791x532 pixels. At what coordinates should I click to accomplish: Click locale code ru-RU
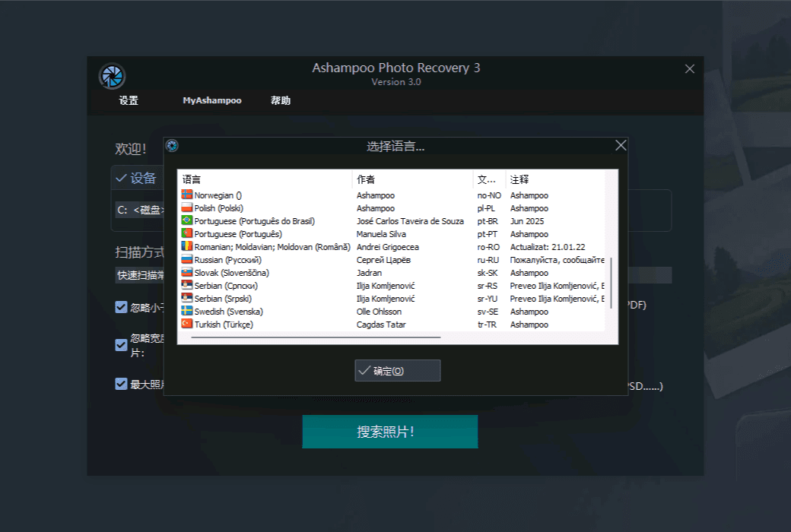[488, 260]
